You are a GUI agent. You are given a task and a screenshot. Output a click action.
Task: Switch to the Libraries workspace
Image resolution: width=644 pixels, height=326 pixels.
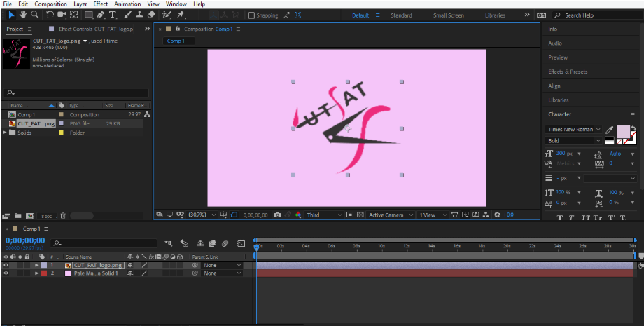[x=495, y=15]
